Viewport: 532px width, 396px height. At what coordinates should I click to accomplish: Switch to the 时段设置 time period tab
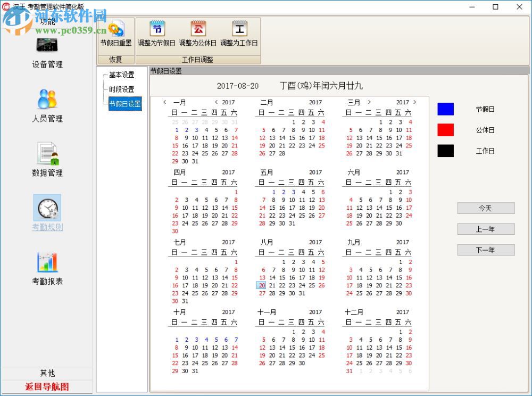[x=121, y=89]
